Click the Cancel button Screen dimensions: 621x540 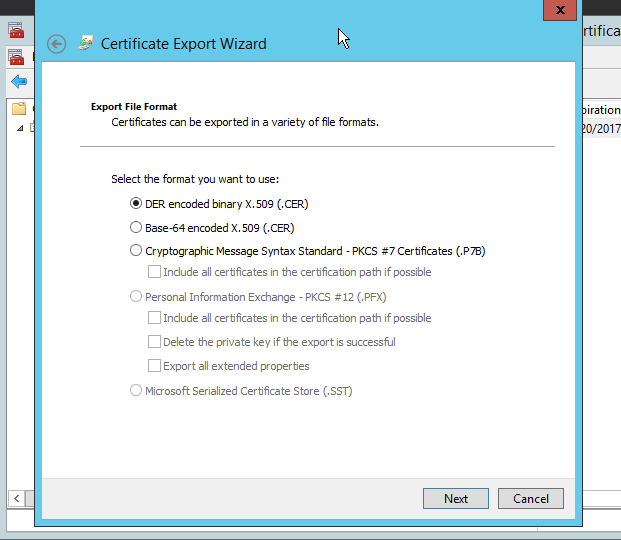(x=531, y=498)
